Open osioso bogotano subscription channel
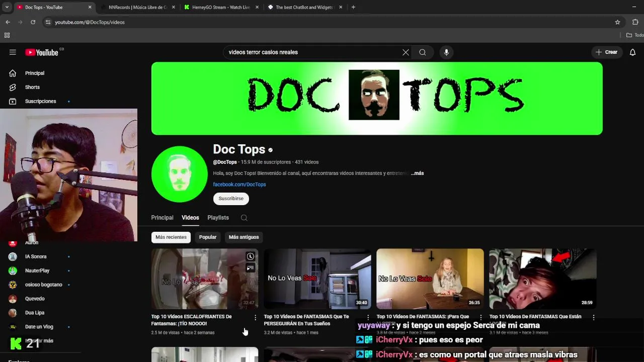Viewport: 644px width, 362px height. coord(43,285)
